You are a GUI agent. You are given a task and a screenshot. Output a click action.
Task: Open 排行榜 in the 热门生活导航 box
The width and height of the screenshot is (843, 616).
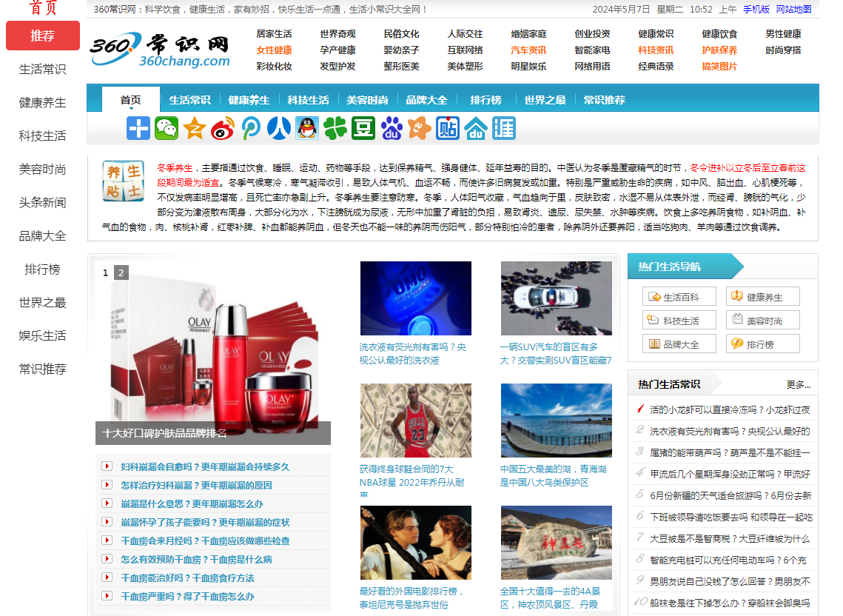pyautogui.click(x=763, y=344)
